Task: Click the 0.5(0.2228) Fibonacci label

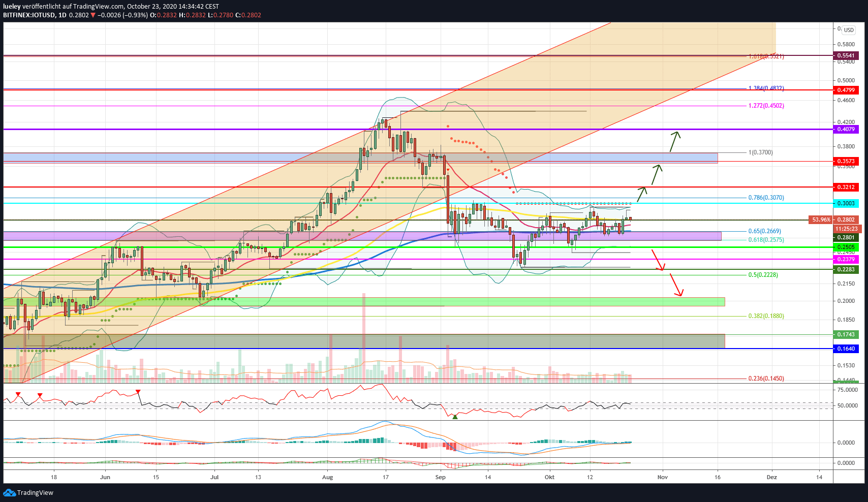Action: pyautogui.click(x=763, y=275)
